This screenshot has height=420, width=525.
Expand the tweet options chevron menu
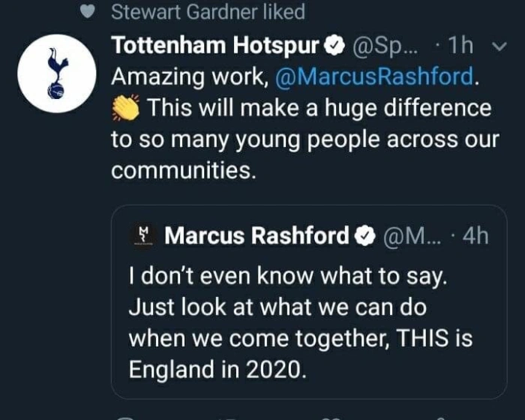point(500,47)
